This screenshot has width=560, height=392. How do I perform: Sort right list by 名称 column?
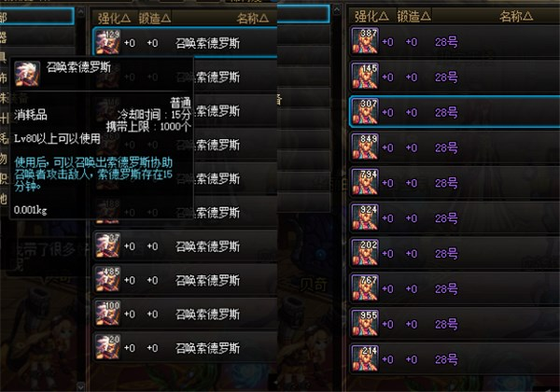[x=516, y=16]
